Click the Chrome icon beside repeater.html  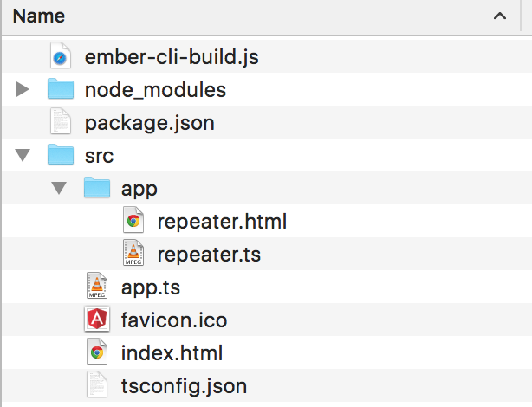(x=133, y=221)
